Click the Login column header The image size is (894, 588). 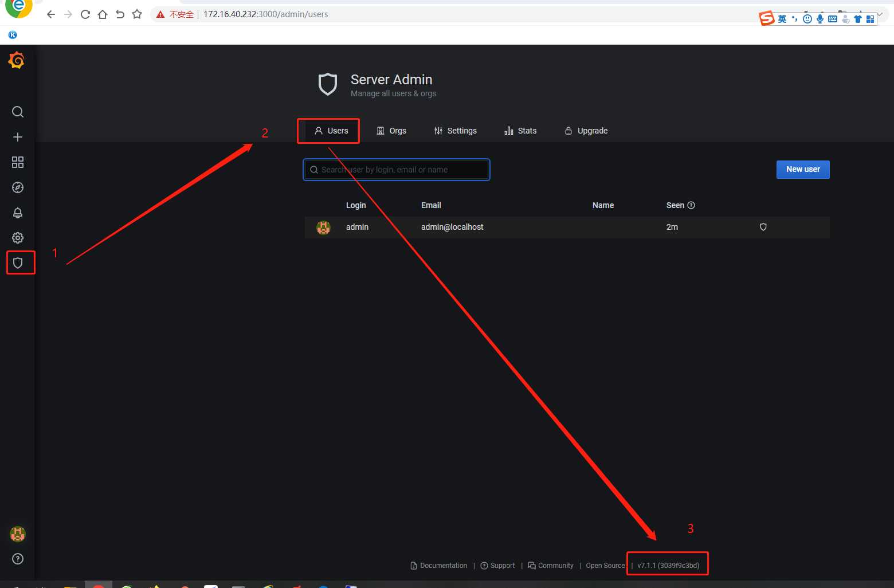356,205
